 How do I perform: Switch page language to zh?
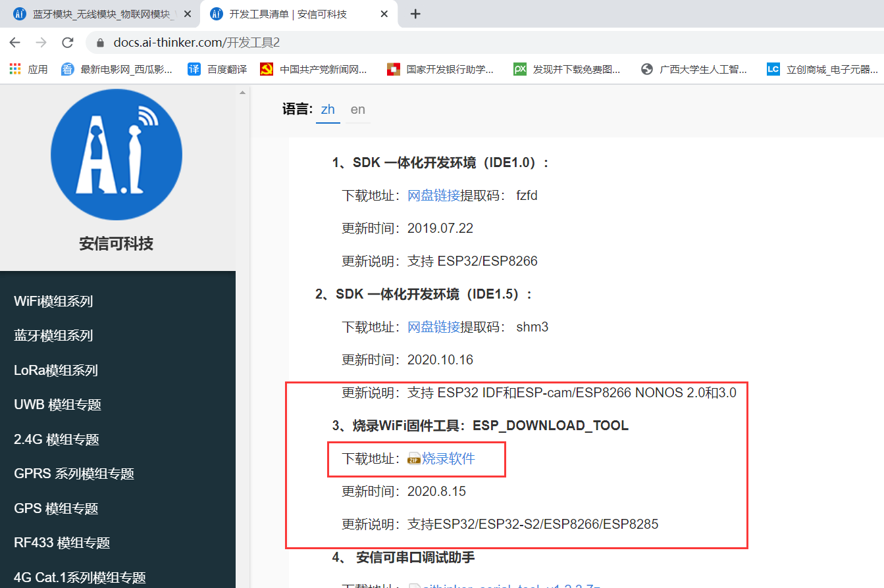point(328,110)
